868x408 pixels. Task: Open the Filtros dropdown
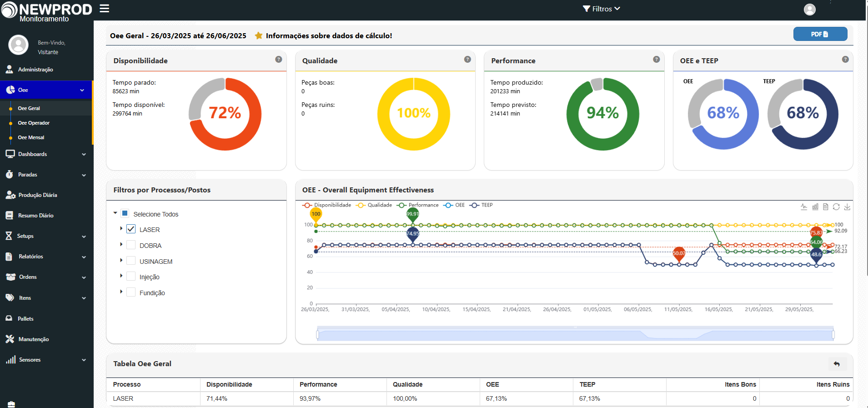click(601, 9)
